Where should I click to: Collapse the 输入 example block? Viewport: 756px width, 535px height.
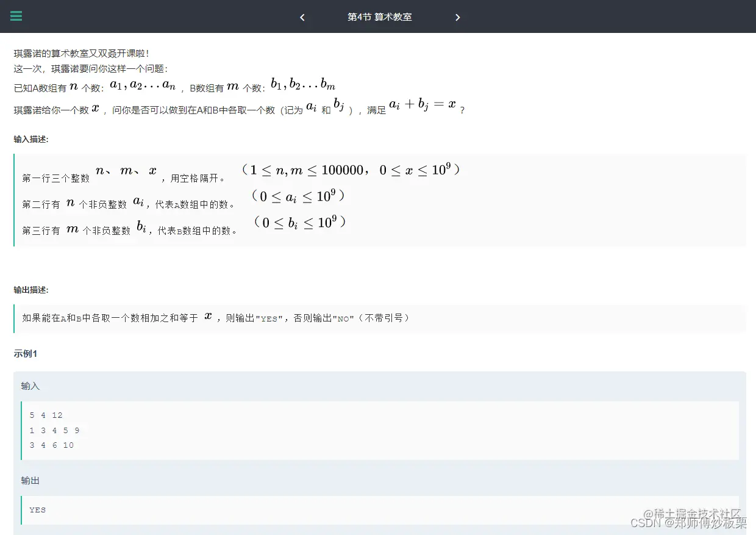pyautogui.click(x=30, y=386)
